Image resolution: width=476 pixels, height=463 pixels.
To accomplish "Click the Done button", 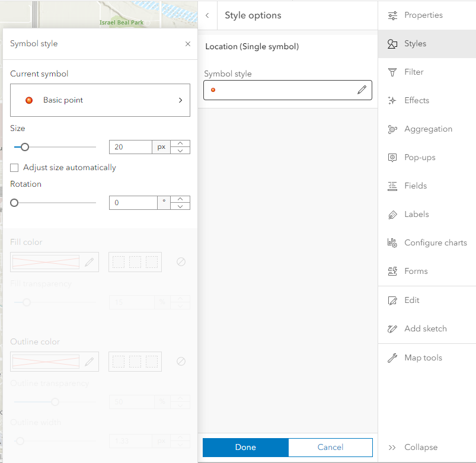I will click(x=245, y=447).
